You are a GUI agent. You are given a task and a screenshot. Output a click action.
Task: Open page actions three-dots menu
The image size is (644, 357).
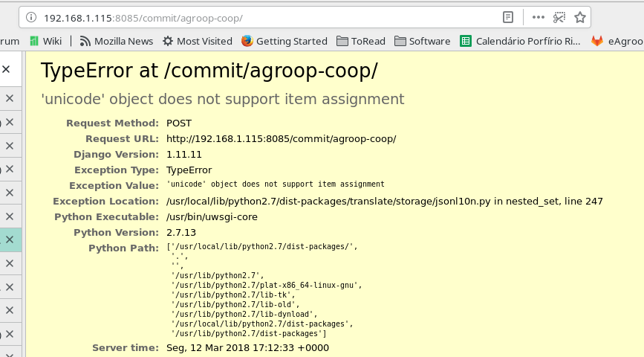click(x=538, y=17)
